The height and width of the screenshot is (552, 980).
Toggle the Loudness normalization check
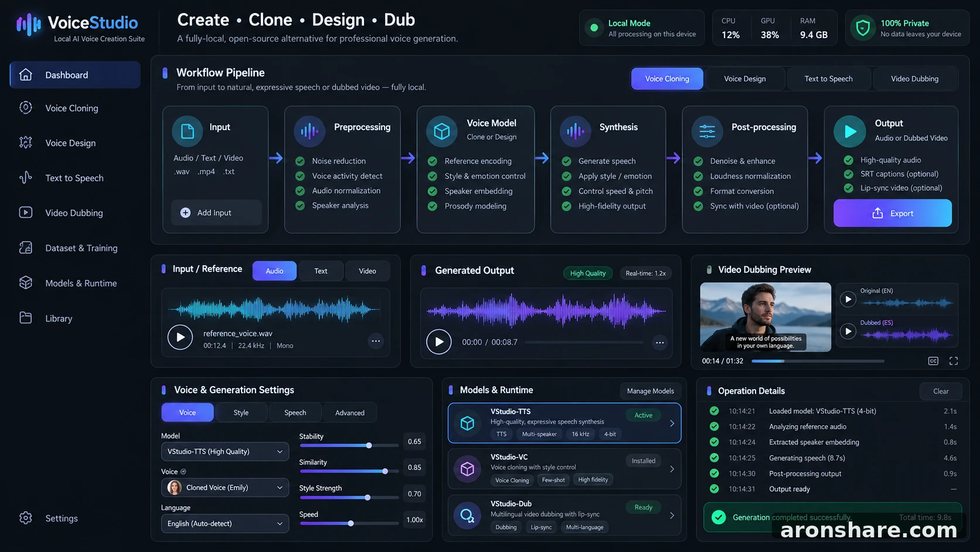[x=698, y=176]
